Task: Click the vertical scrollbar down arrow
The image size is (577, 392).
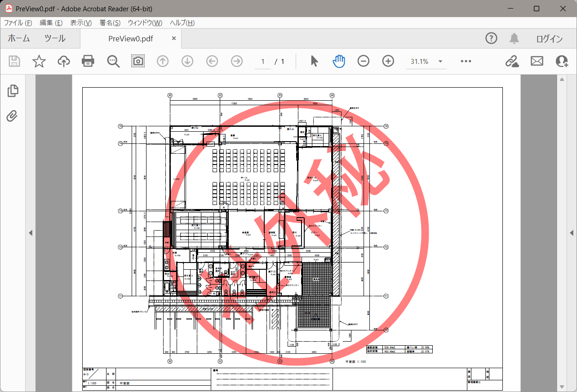Action: pyautogui.click(x=561, y=387)
